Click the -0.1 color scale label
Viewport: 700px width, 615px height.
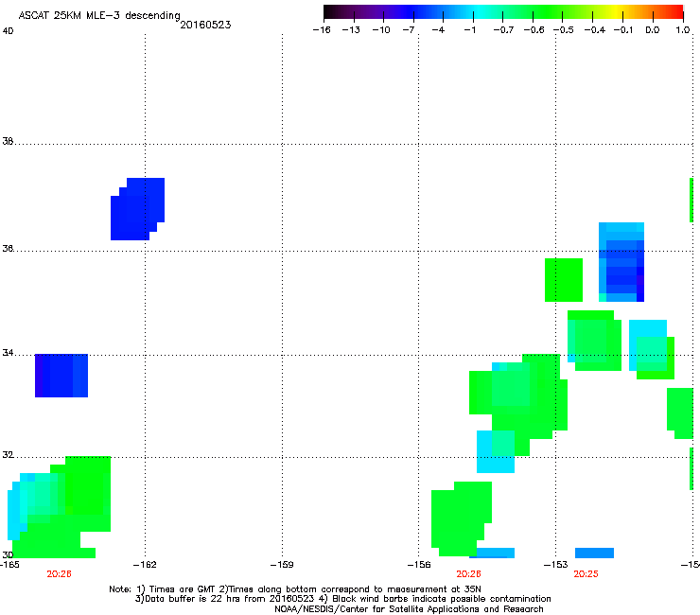pos(623,30)
